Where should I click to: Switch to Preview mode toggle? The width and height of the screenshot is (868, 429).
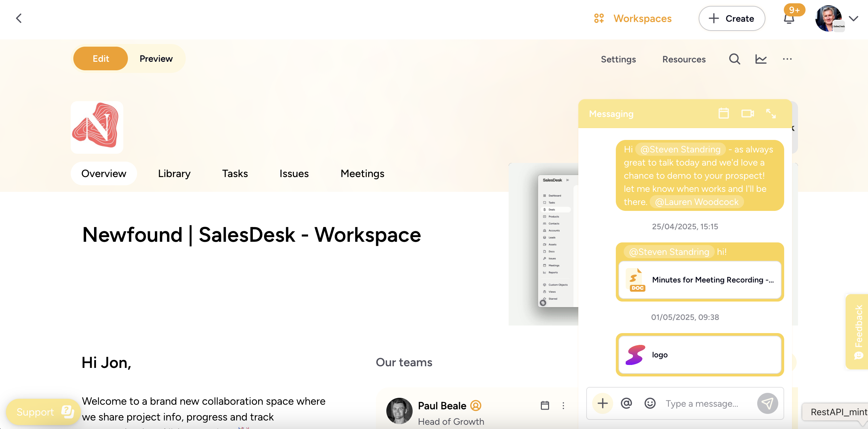pyautogui.click(x=156, y=58)
